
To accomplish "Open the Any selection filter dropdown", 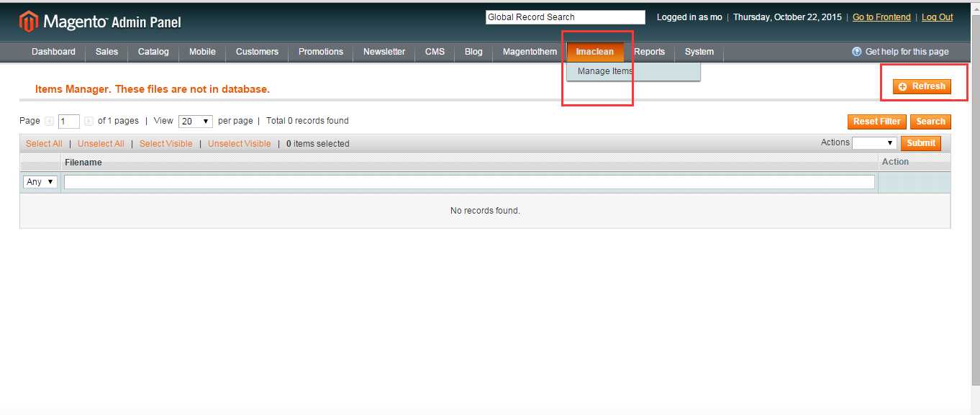I will click(40, 182).
